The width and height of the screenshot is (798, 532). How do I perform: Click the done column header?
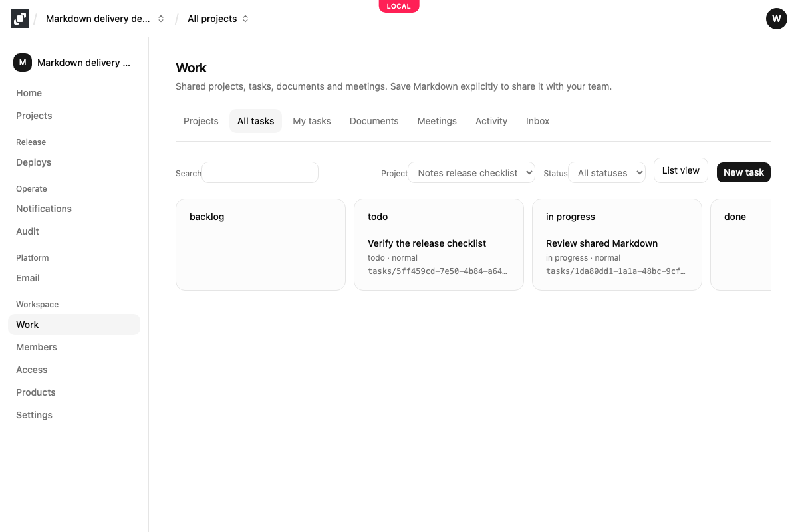pyautogui.click(x=735, y=217)
